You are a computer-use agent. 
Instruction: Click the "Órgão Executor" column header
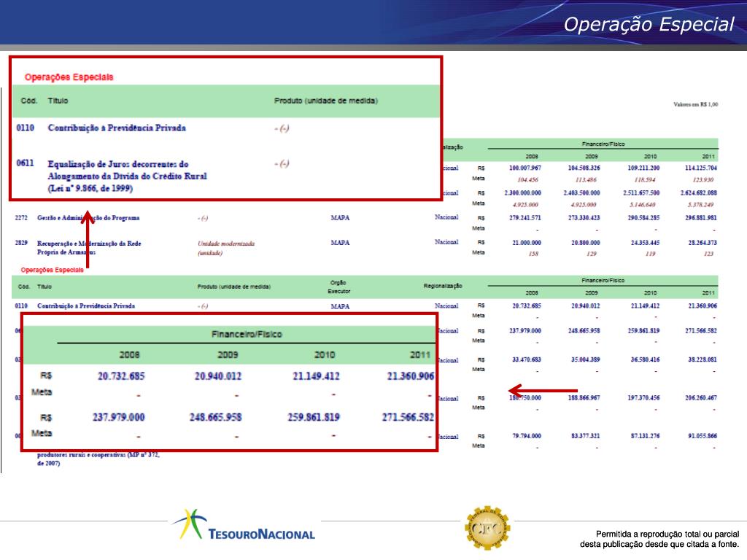[338, 287]
